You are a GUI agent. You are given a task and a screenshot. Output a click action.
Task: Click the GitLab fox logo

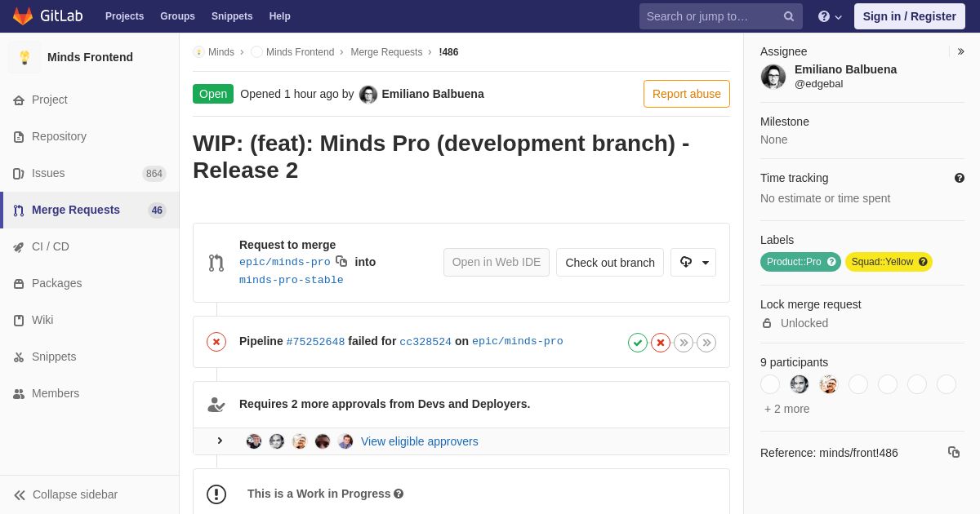(23, 16)
